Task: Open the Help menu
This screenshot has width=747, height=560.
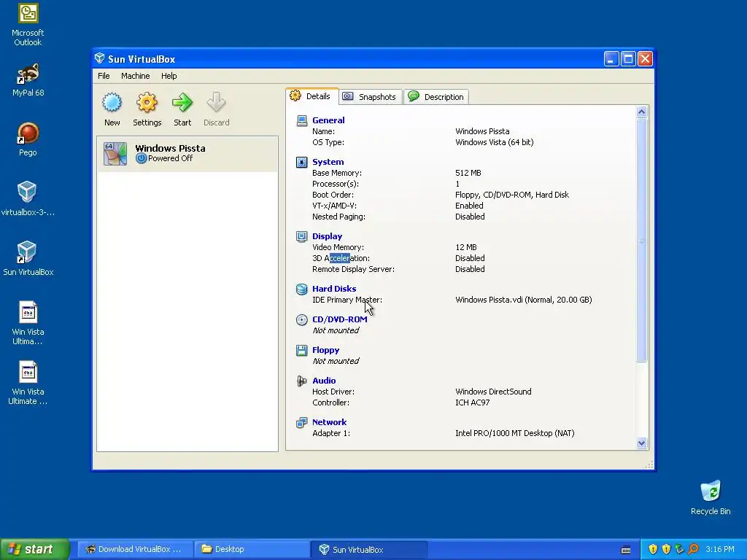Action: point(169,76)
